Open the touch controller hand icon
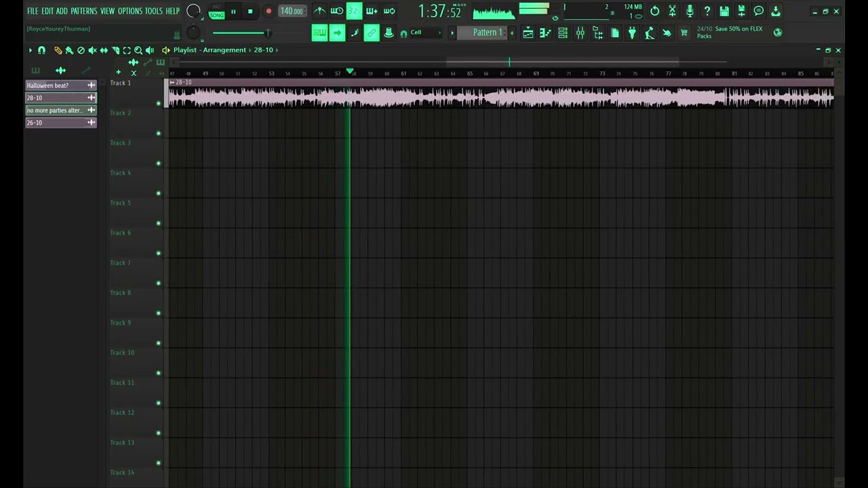Viewport: 868px width, 488px height. (667, 33)
